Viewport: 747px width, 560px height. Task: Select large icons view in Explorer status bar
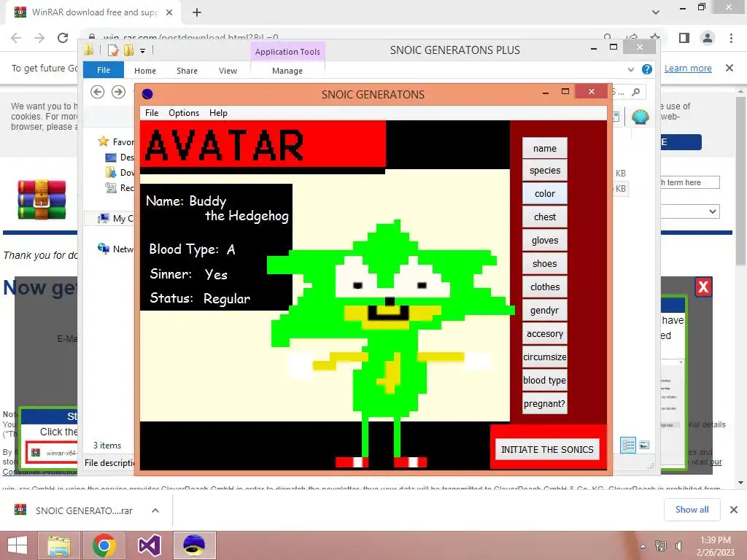coord(644,445)
